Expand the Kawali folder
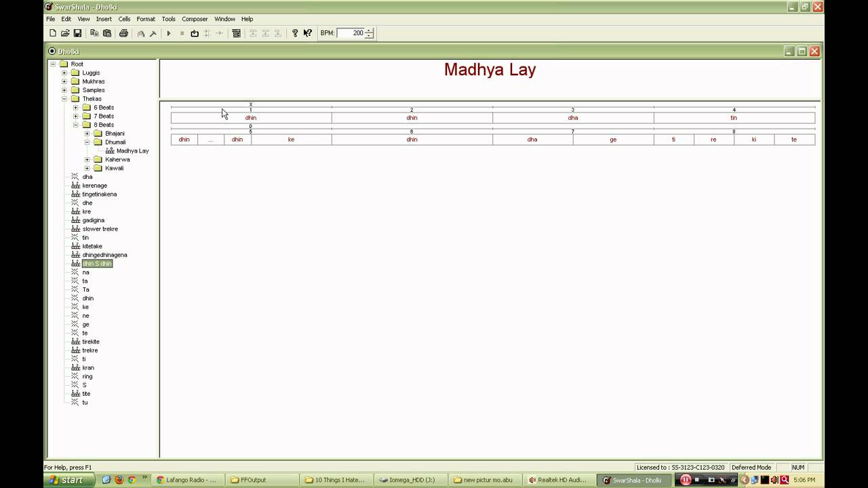This screenshot has width=868, height=488. [x=87, y=168]
